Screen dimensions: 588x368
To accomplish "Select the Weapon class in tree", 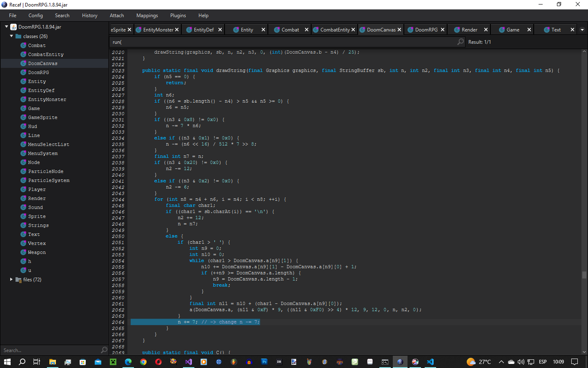I will [37, 252].
